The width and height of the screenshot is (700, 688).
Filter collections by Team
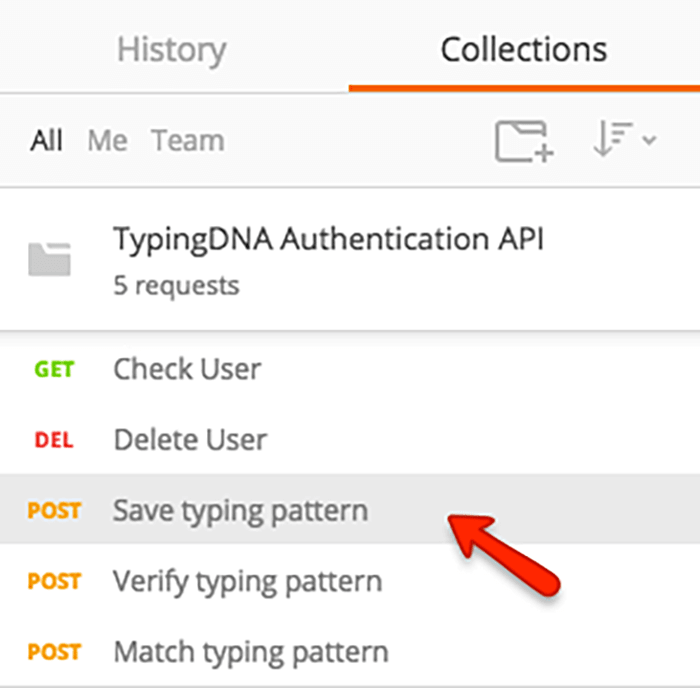pyautogui.click(x=188, y=140)
